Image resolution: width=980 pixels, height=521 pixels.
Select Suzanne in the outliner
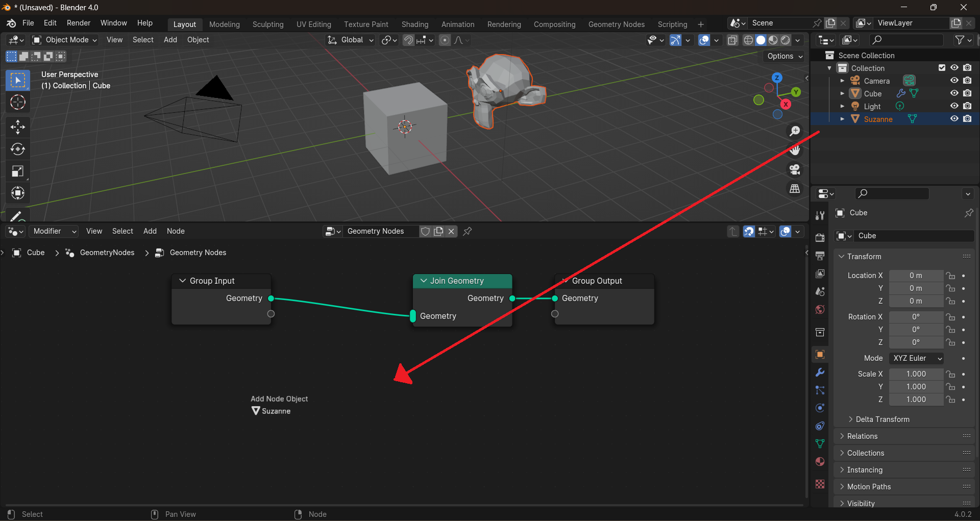coord(878,119)
